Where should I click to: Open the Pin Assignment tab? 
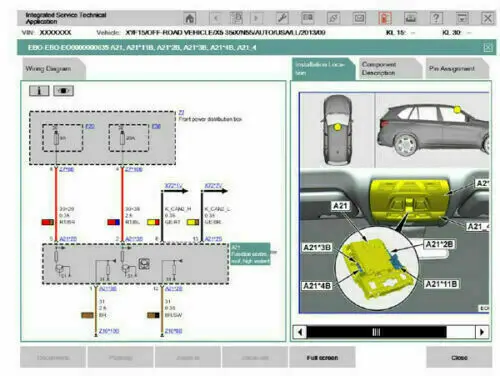[456, 68]
